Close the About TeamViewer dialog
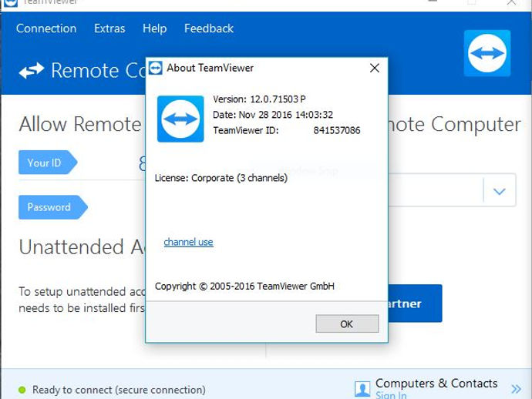 click(374, 68)
